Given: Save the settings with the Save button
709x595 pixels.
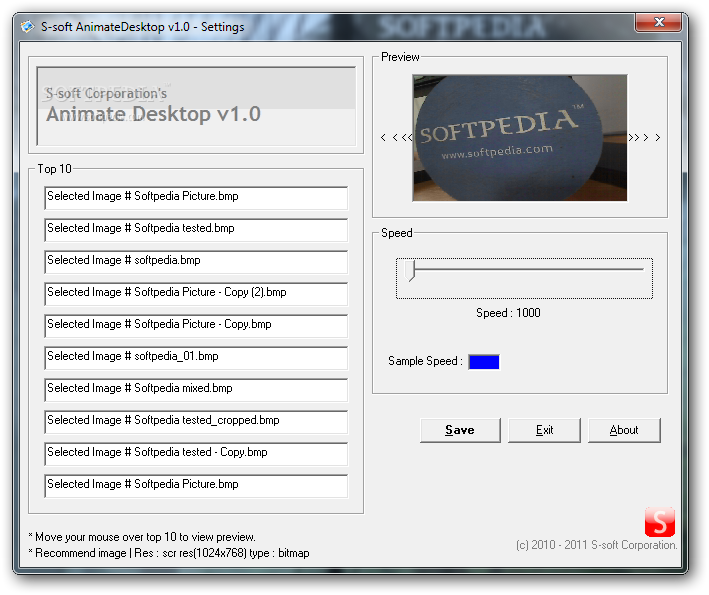Looking at the screenshot, I should [x=460, y=430].
